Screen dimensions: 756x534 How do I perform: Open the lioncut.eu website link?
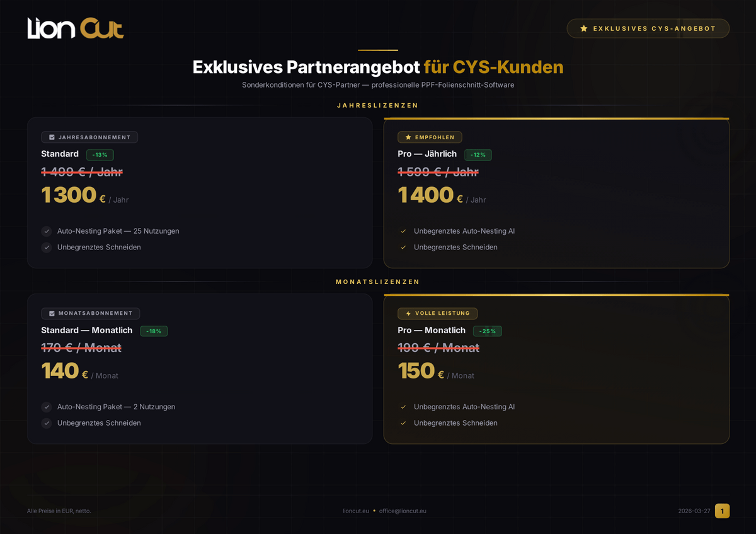click(356, 511)
